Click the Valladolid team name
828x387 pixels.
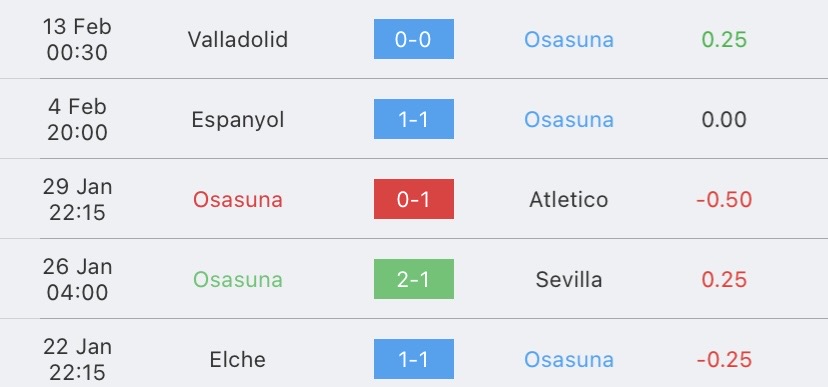[238, 40]
